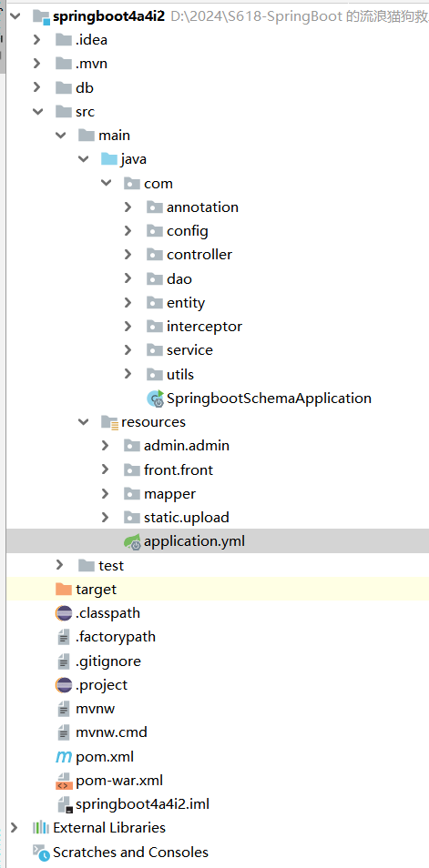429x868 pixels.
Task: Select the .gitignore file
Action: (x=108, y=661)
